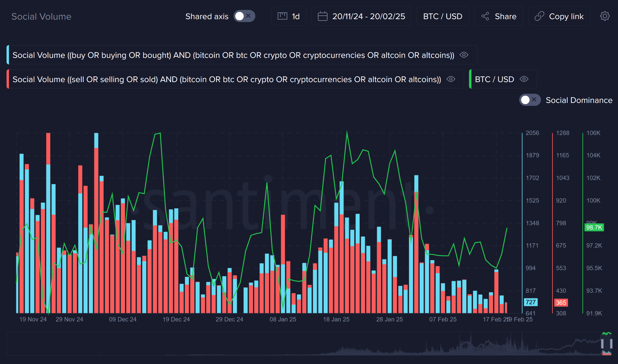This screenshot has height=364, width=618.
Task: Click the Share button text
Action: [x=505, y=16]
